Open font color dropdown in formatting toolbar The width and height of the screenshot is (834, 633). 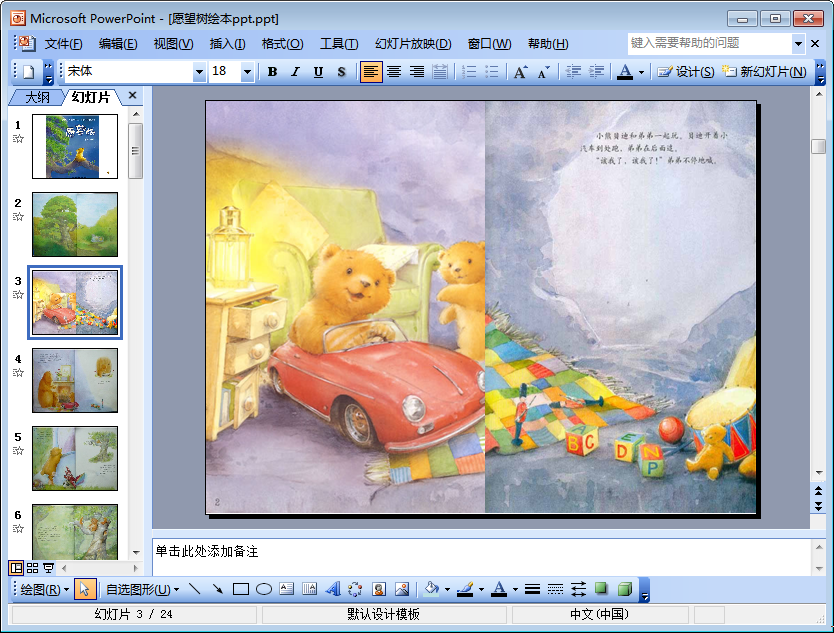(641, 71)
